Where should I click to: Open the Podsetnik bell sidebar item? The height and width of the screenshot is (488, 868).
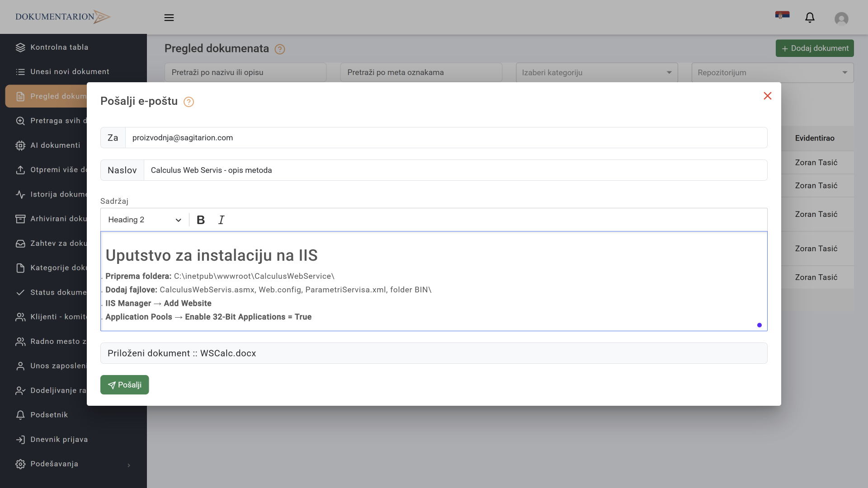click(x=49, y=415)
